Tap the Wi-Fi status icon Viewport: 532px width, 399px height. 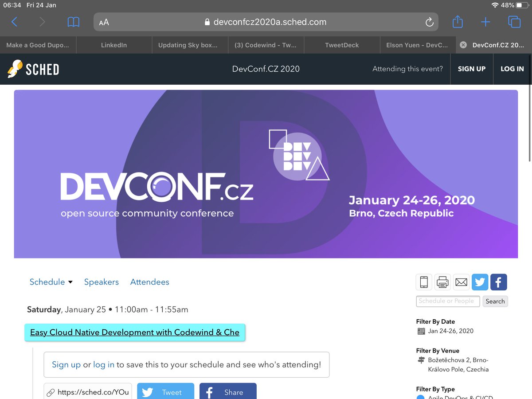pyautogui.click(x=495, y=5)
